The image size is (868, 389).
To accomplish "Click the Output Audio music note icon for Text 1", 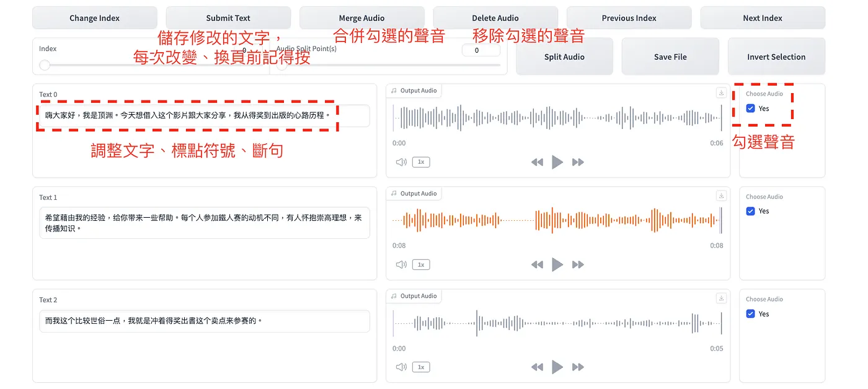I will [x=394, y=194].
